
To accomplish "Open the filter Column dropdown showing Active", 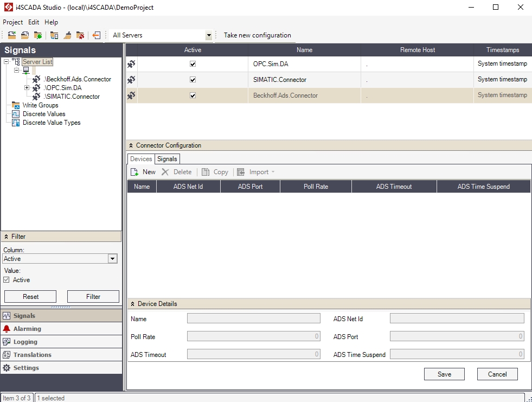I will click(112, 259).
